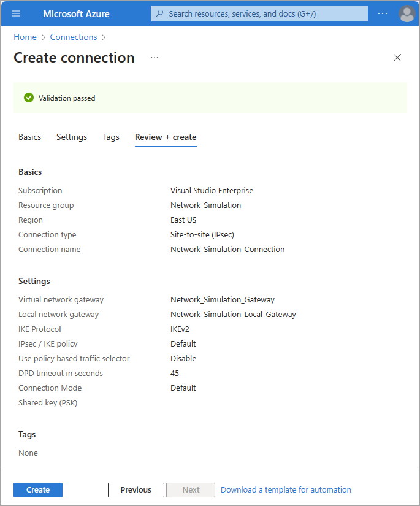This screenshot has height=506, width=420.
Task: Click the Microsoft Azure logo text
Action: click(x=76, y=13)
